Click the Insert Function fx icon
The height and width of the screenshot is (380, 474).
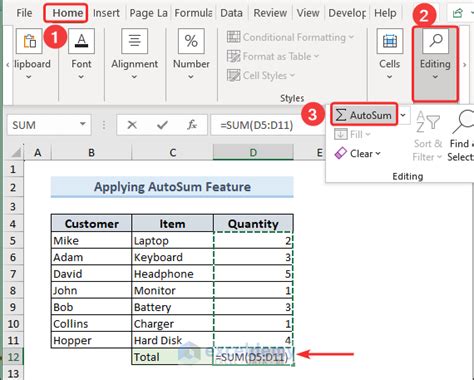pyautogui.click(x=192, y=125)
